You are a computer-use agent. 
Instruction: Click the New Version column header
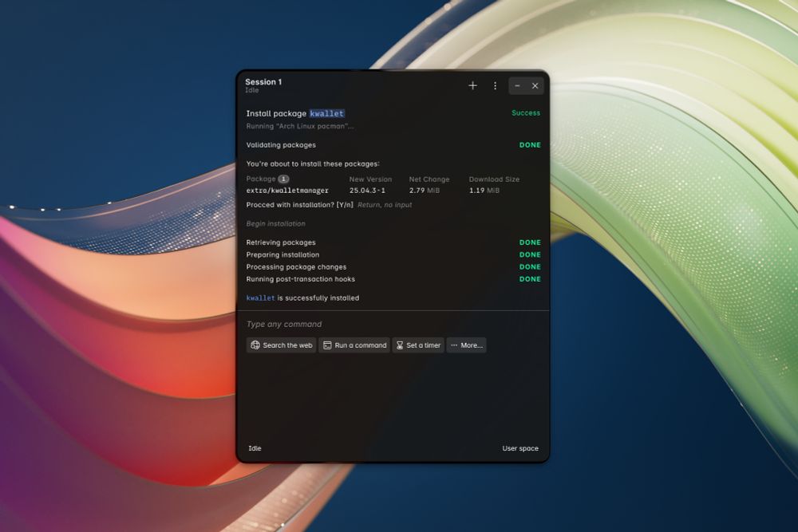370,179
